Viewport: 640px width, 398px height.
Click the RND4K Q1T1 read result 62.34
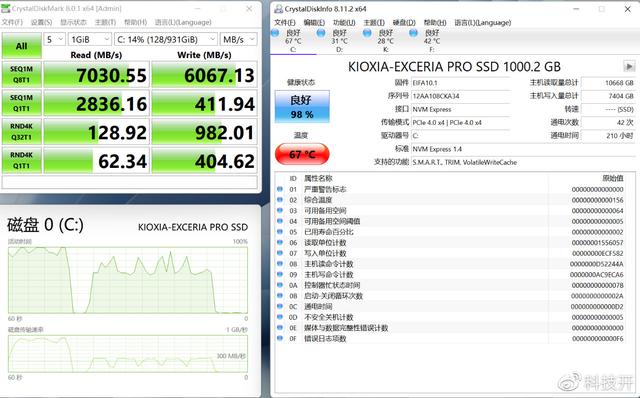coord(97,160)
